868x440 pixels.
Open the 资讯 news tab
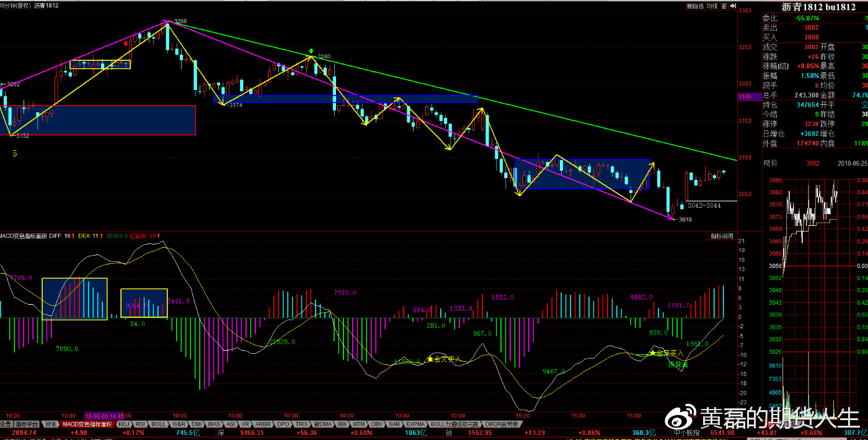51,424
